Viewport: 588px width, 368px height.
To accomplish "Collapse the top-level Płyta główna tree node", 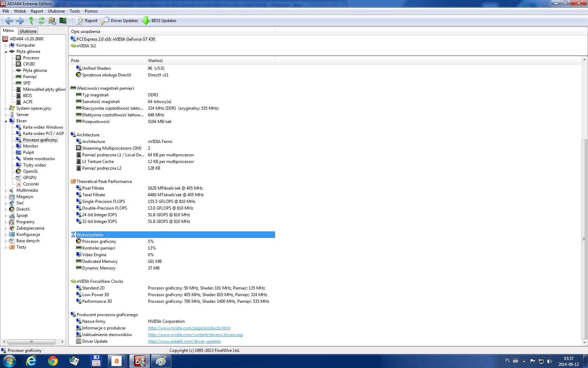I will [6, 52].
